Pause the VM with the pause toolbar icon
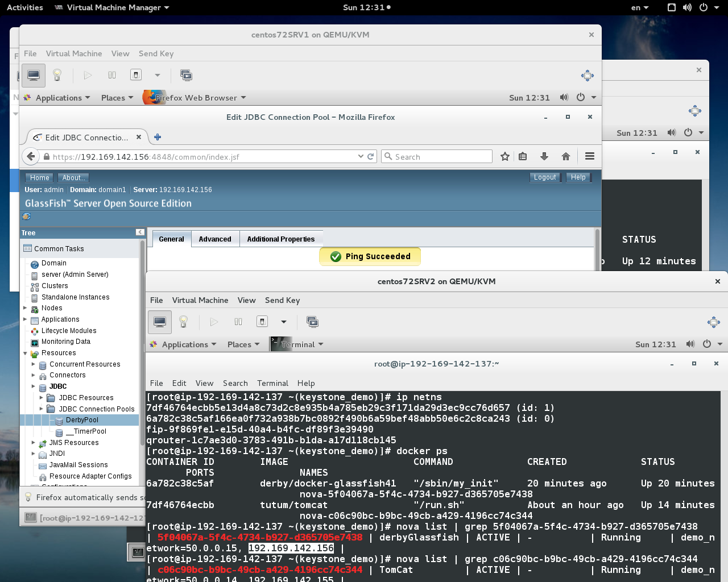The image size is (728, 582). [112, 75]
